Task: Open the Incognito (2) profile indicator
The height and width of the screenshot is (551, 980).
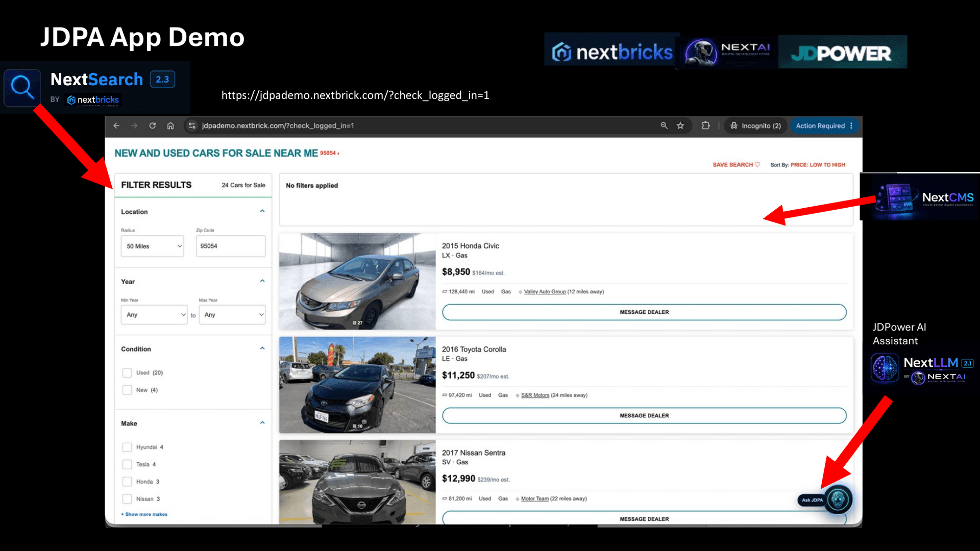Action: (755, 126)
